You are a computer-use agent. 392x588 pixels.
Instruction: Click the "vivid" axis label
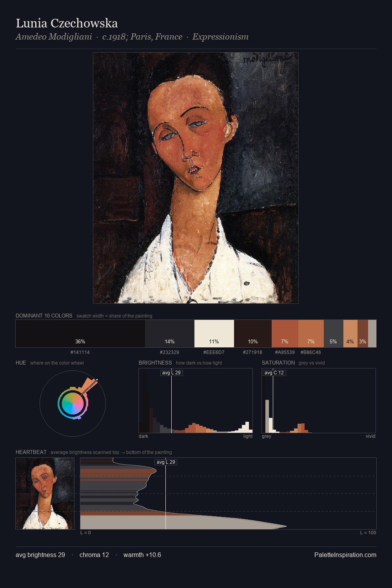(370, 436)
